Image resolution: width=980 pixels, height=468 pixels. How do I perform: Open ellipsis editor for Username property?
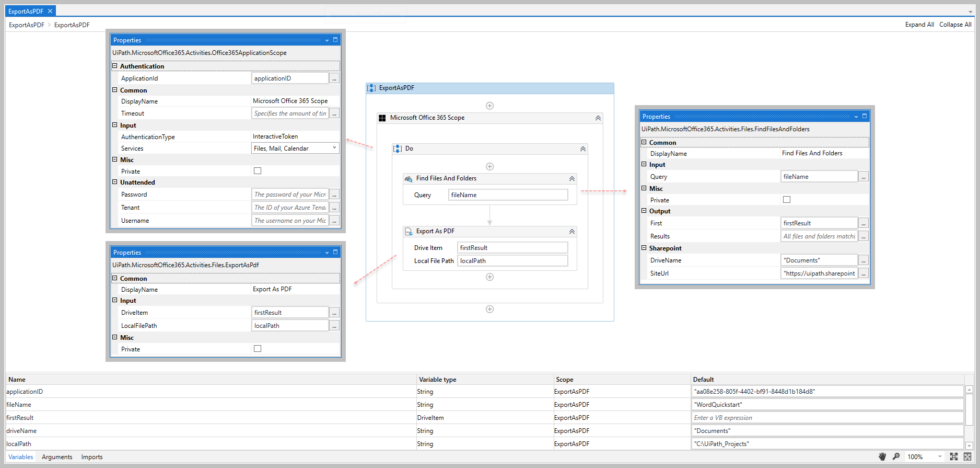coord(334,221)
